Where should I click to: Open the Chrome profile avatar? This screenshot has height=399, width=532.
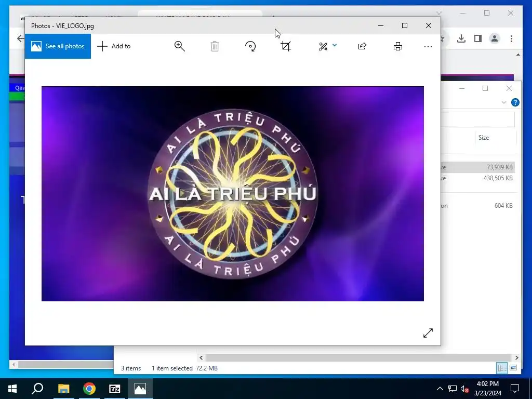tap(495, 38)
